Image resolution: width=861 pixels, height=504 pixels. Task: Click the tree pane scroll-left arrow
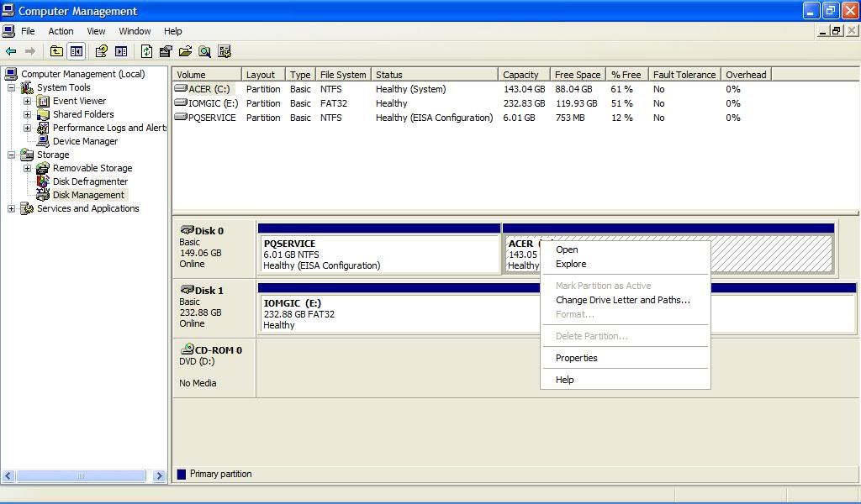tap(8, 475)
